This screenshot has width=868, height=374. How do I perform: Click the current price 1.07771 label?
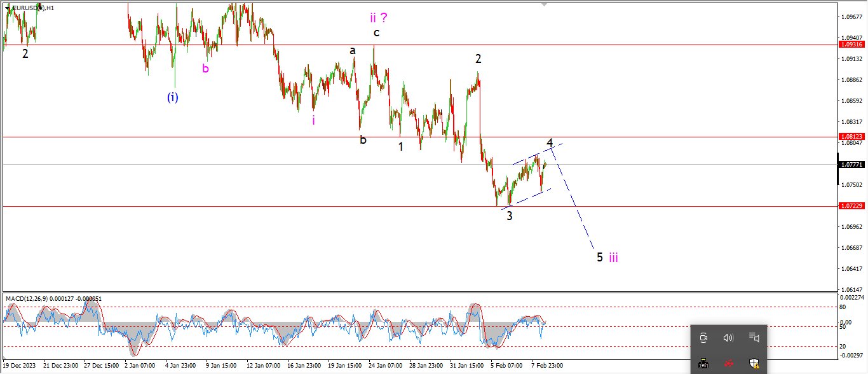click(851, 164)
